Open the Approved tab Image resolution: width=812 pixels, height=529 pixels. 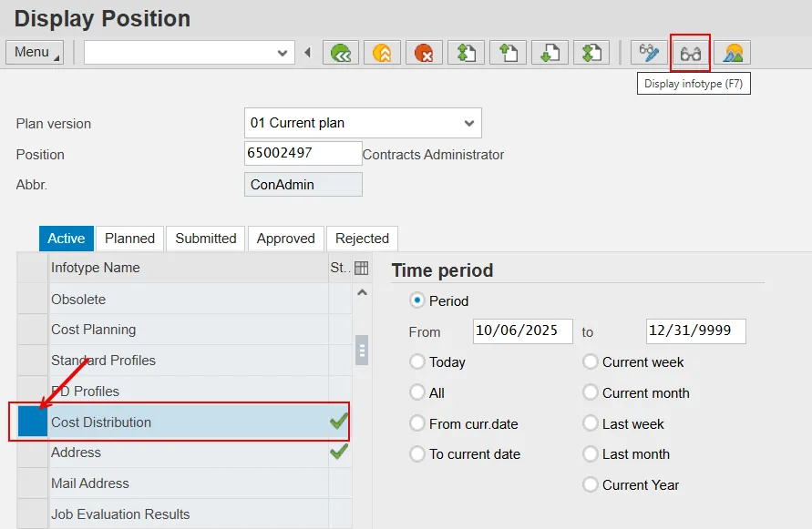(285, 239)
